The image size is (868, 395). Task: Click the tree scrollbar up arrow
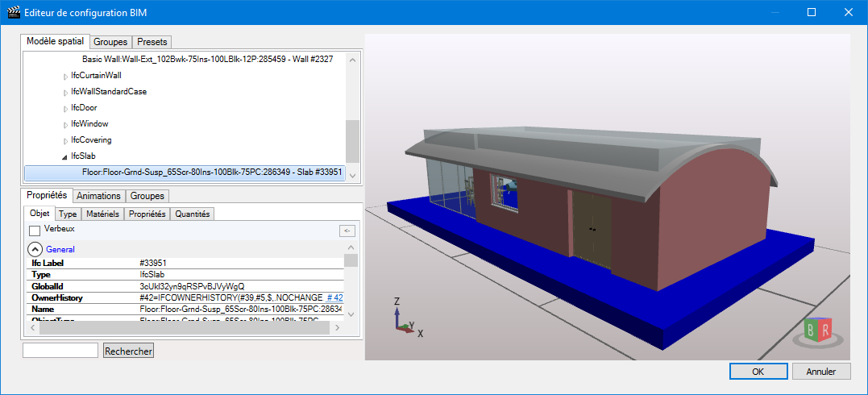[352, 59]
